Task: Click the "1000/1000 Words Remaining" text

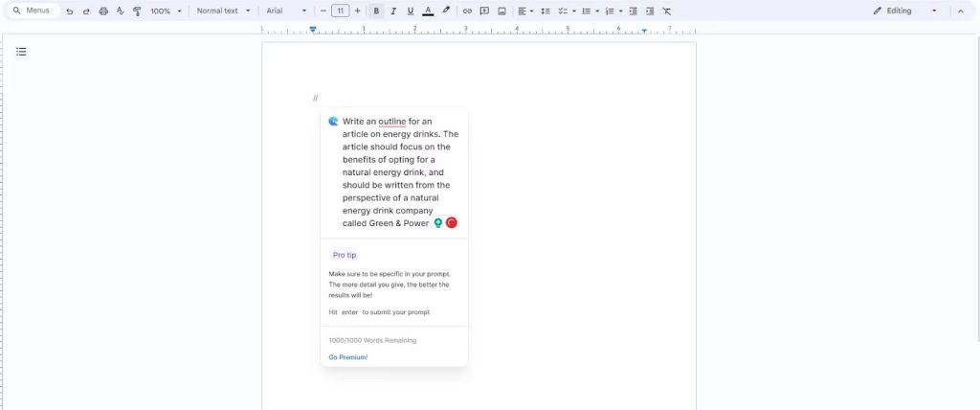Action: [372, 340]
